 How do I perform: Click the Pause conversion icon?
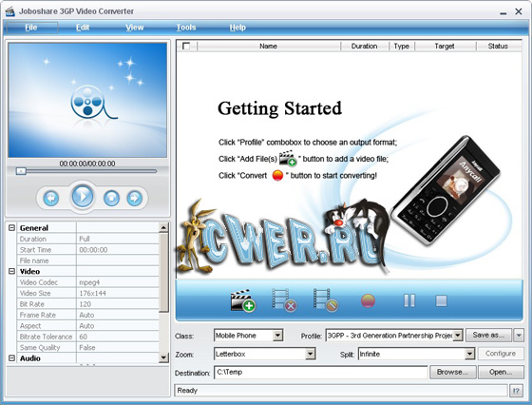pos(409,300)
